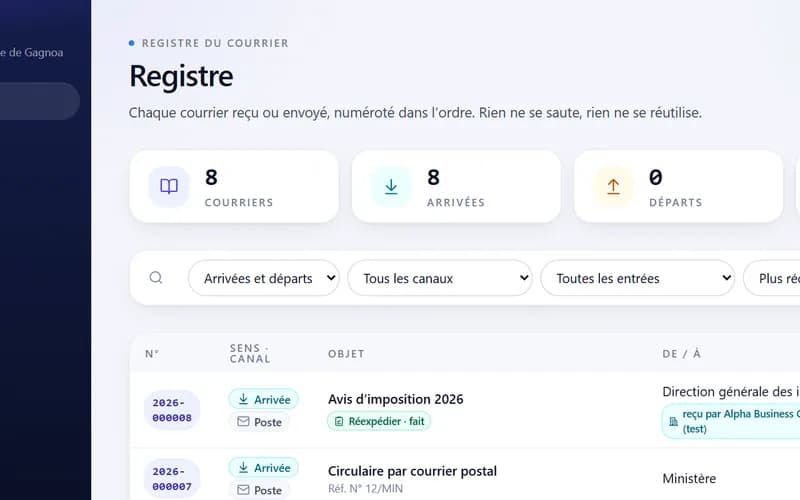Click 'Direction générale des i…' sender text
The height and width of the screenshot is (500, 800).
731,392
